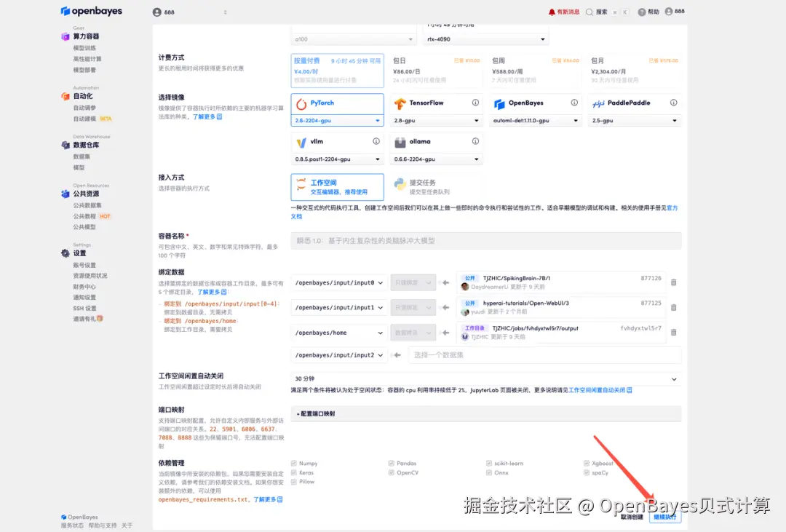Screen dimensions: 786x532
Task: Select the 提交任务 access mode
Action: [436, 187]
